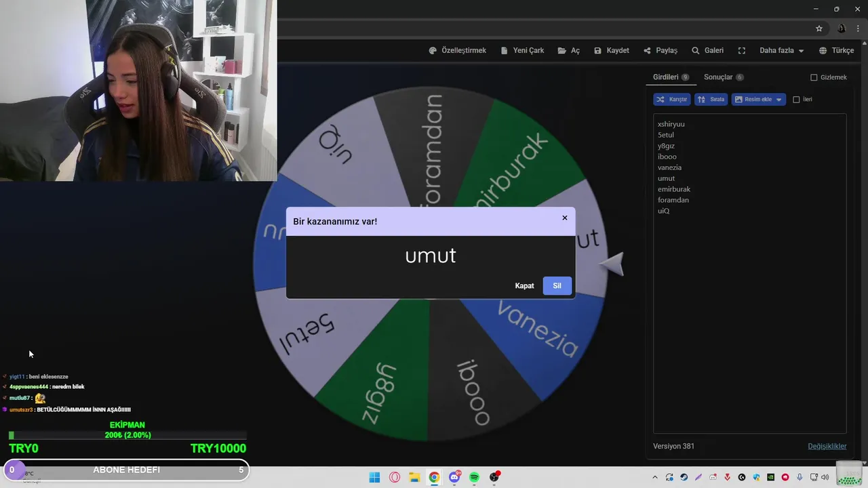Screen dimensions: 868x488
Task: Click the purple feather tray icon
Action: coord(698,477)
